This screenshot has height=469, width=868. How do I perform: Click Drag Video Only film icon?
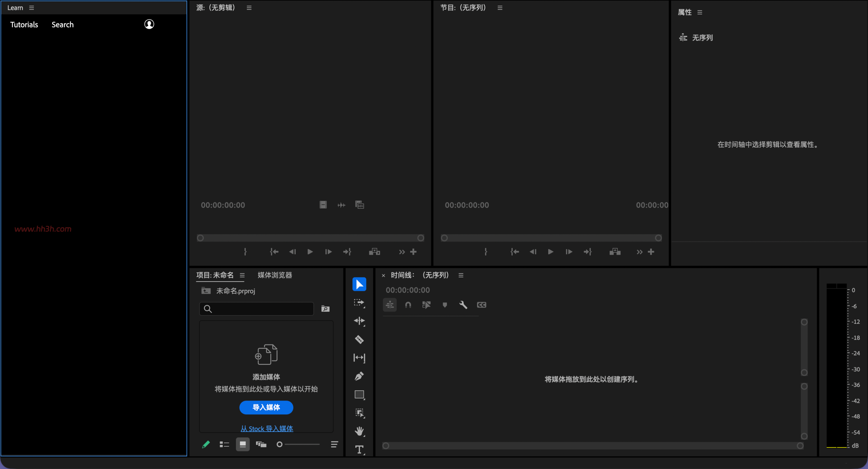pos(323,205)
